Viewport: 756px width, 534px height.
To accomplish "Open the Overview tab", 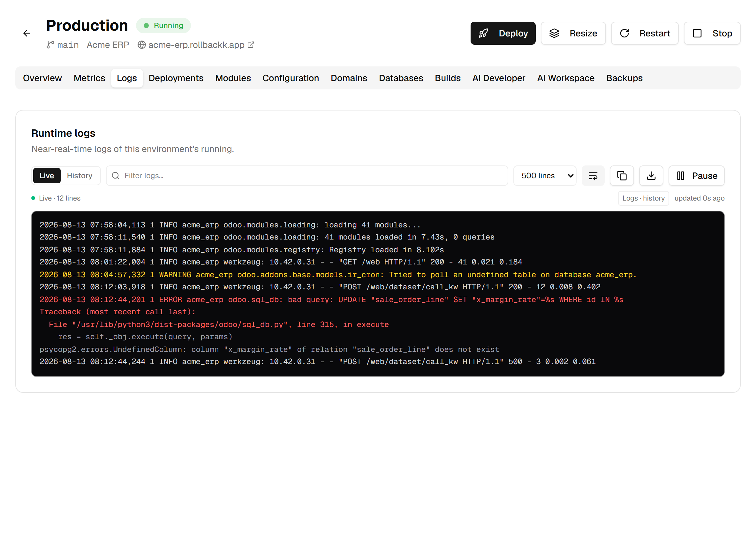I will point(42,78).
